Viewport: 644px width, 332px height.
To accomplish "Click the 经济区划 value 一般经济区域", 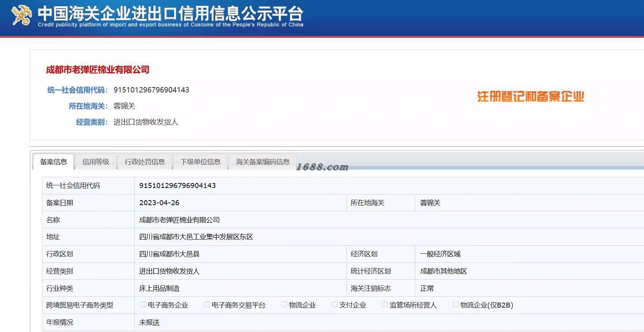I will click(440, 254).
